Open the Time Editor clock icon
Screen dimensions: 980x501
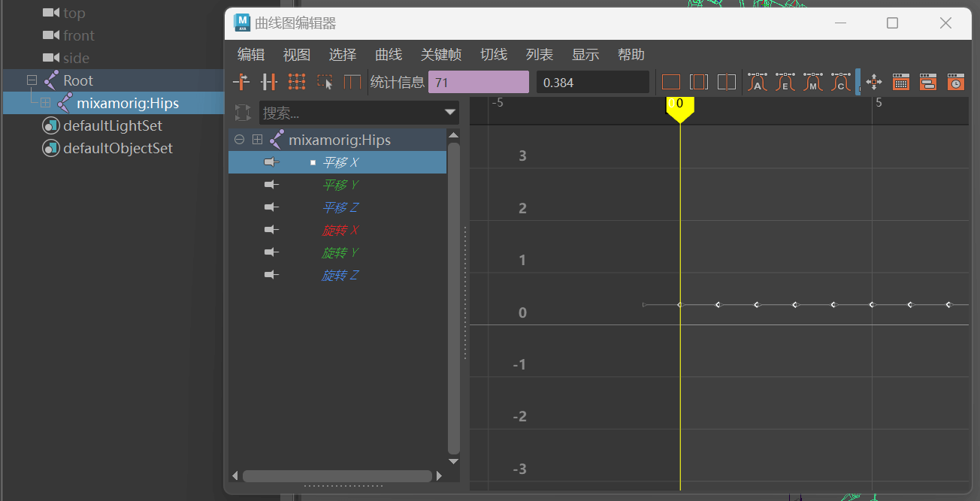pyautogui.click(x=955, y=82)
